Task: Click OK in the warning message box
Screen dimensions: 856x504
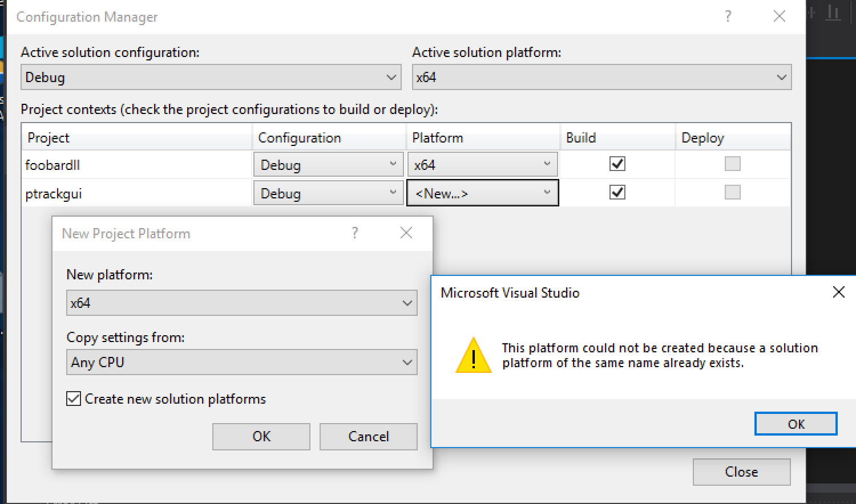Action: pos(796,424)
